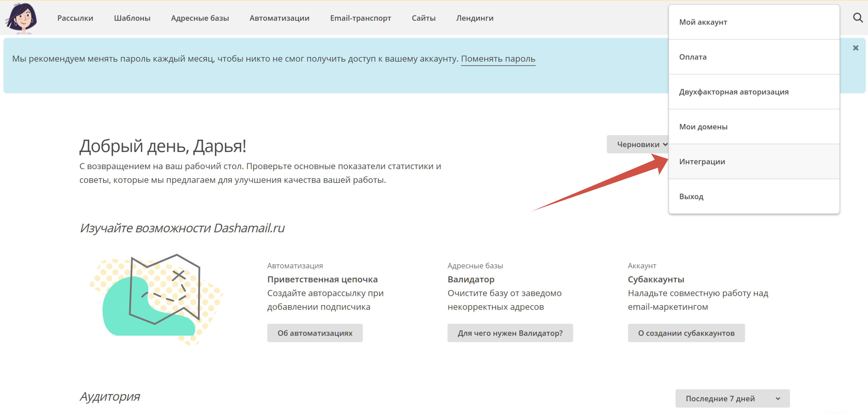868x414 pixels.
Task: Choose Мой аккаунт menu entry
Action: coord(703,22)
